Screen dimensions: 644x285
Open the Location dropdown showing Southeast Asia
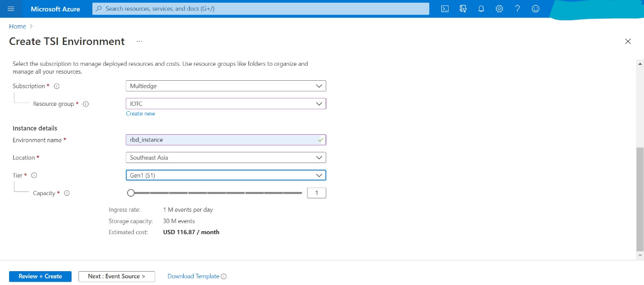coord(225,158)
